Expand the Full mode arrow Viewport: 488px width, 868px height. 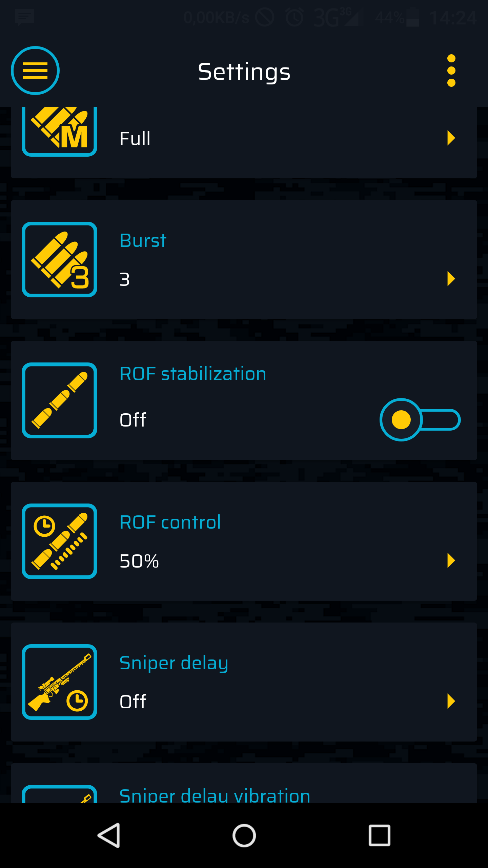[451, 138]
